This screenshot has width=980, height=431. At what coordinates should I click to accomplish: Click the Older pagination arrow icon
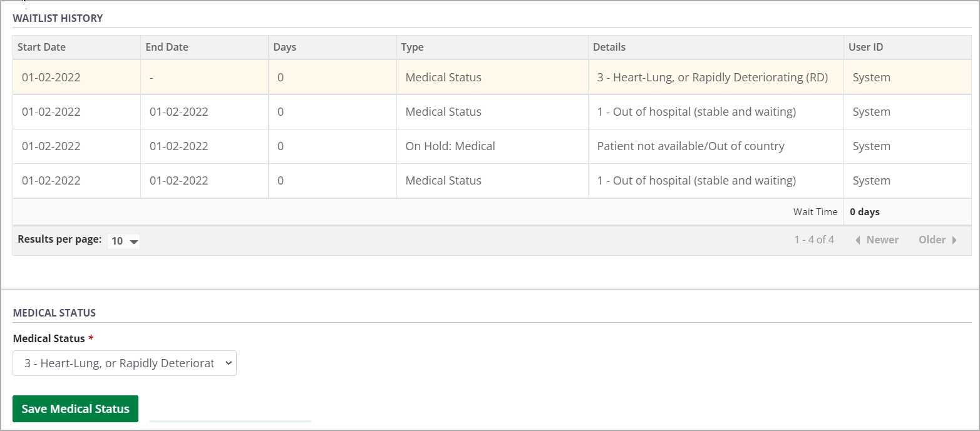point(956,240)
